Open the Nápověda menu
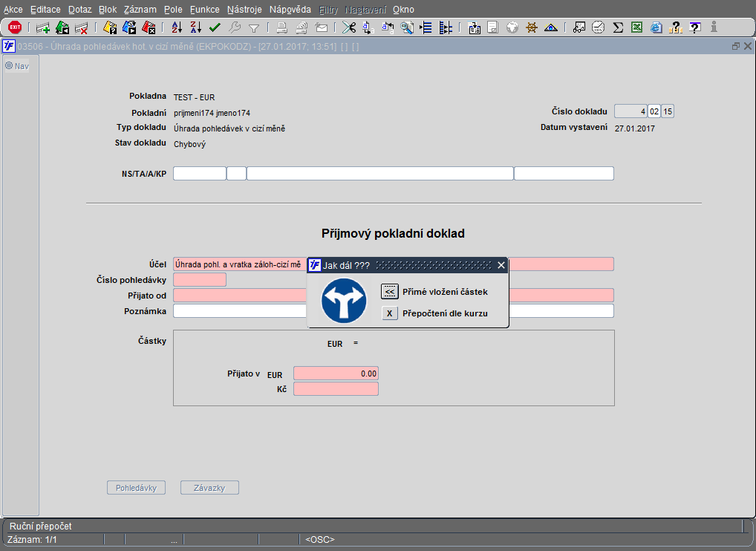The height and width of the screenshot is (551, 756). pyautogui.click(x=290, y=10)
